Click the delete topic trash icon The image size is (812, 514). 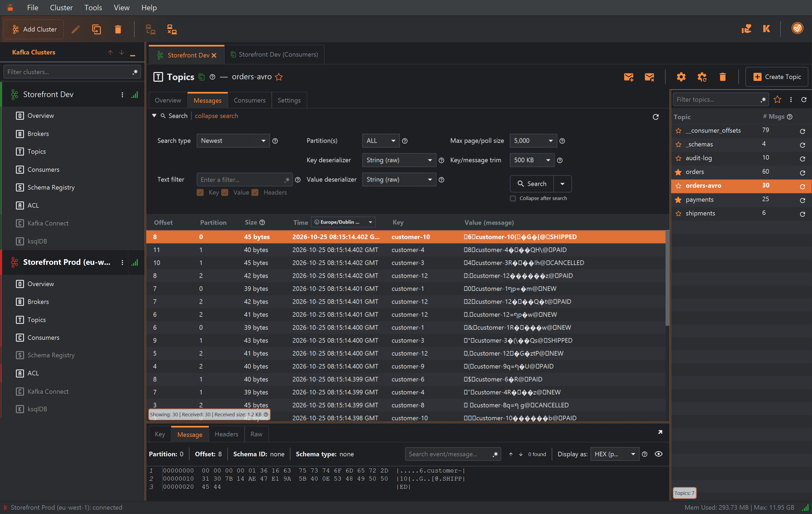pos(722,77)
